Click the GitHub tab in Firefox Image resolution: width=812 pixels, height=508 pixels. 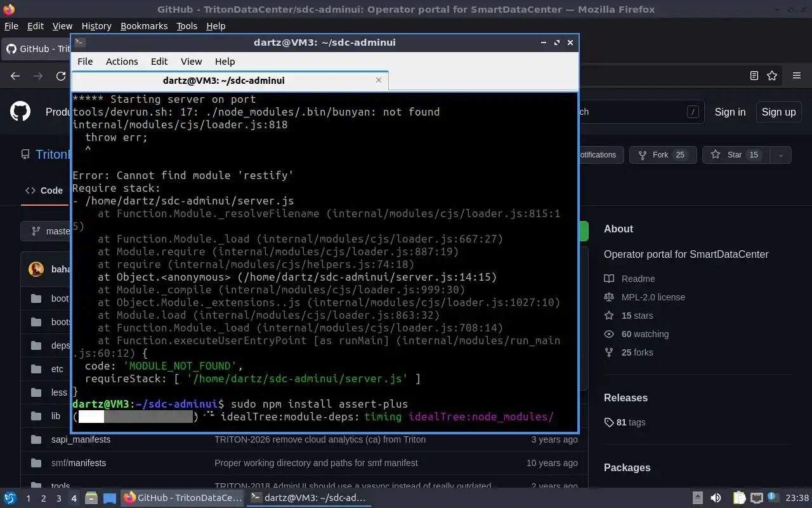point(37,49)
